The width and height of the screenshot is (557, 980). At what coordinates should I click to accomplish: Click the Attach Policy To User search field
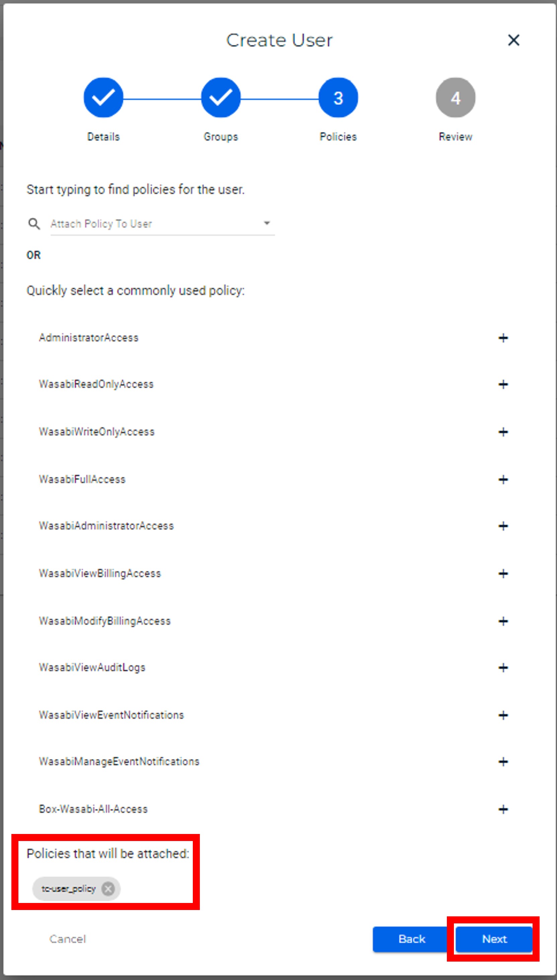[x=153, y=224]
